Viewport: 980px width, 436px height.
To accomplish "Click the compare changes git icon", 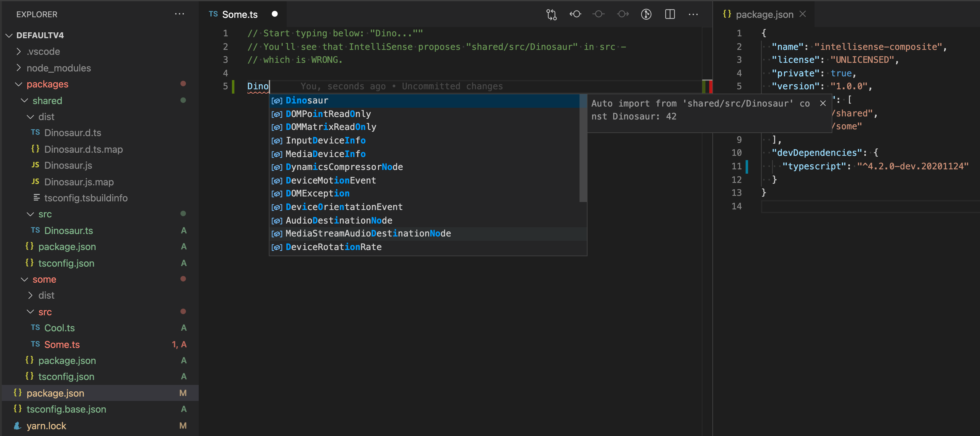I will click(x=551, y=14).
